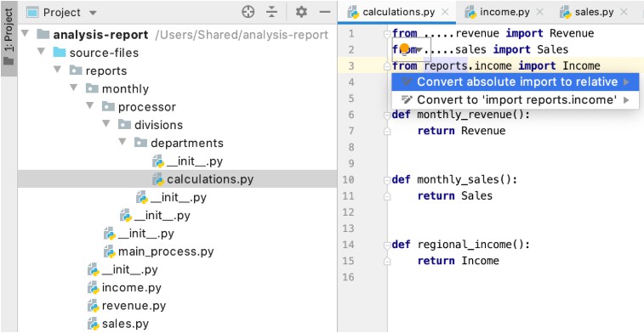Screen dimensions: 644x333
Task: Click 'return Income' on line 15
Action: (x=459, y=261)
